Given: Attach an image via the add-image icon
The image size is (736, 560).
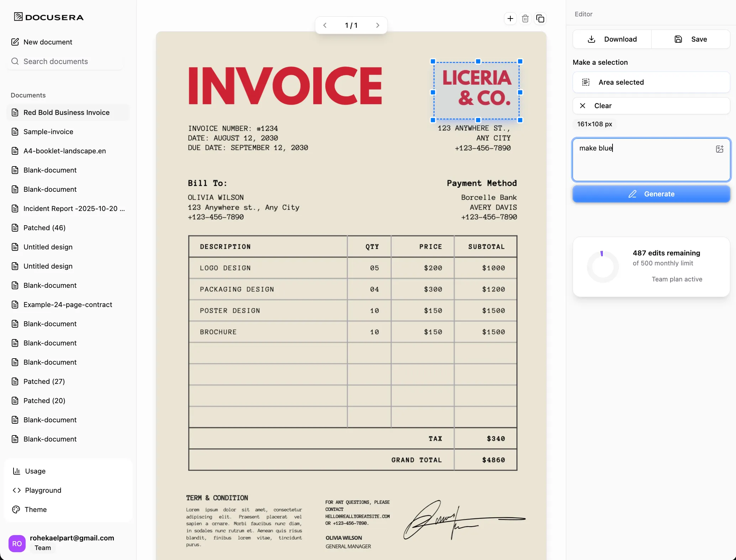Looking at the screenshot, I should click(x=720, y=149).
